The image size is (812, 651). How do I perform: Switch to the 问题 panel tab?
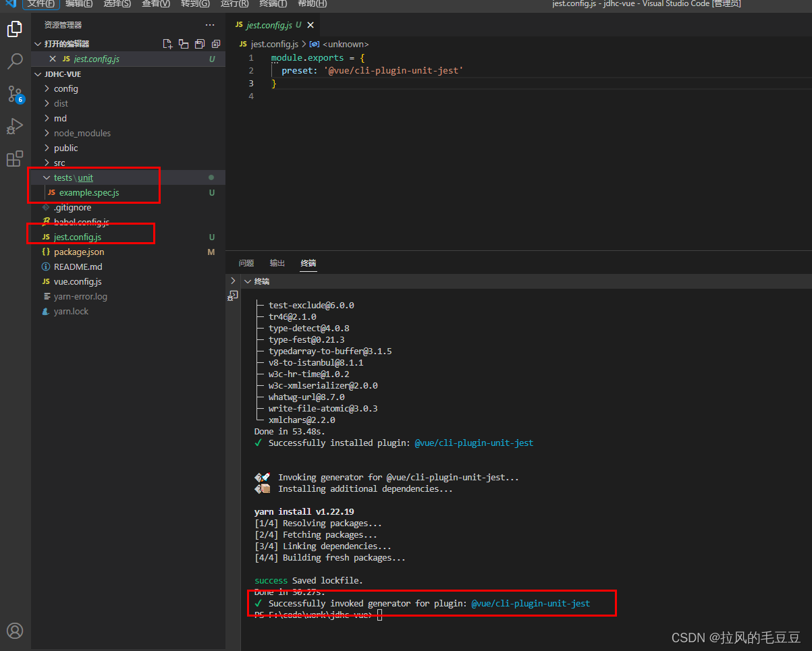tap(246, 263)
